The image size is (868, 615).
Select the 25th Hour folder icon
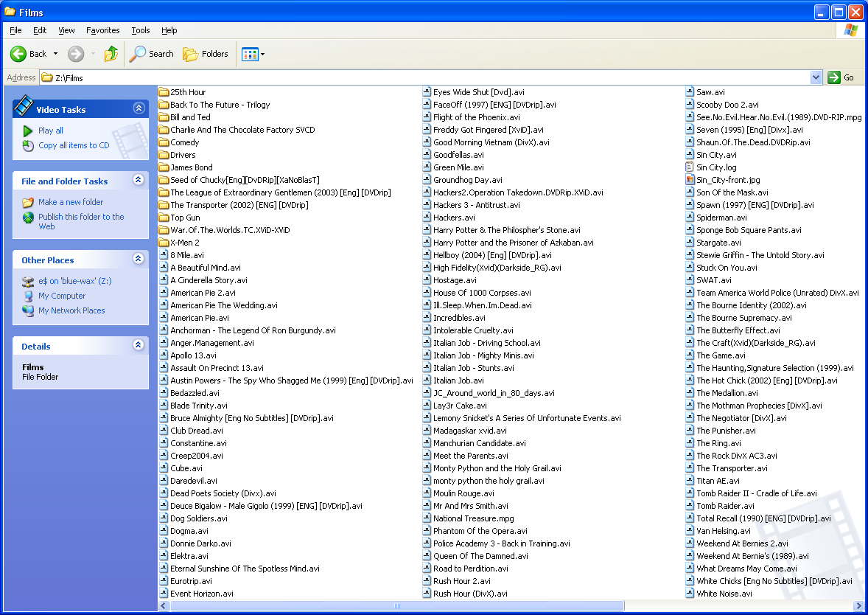point(164,92)
